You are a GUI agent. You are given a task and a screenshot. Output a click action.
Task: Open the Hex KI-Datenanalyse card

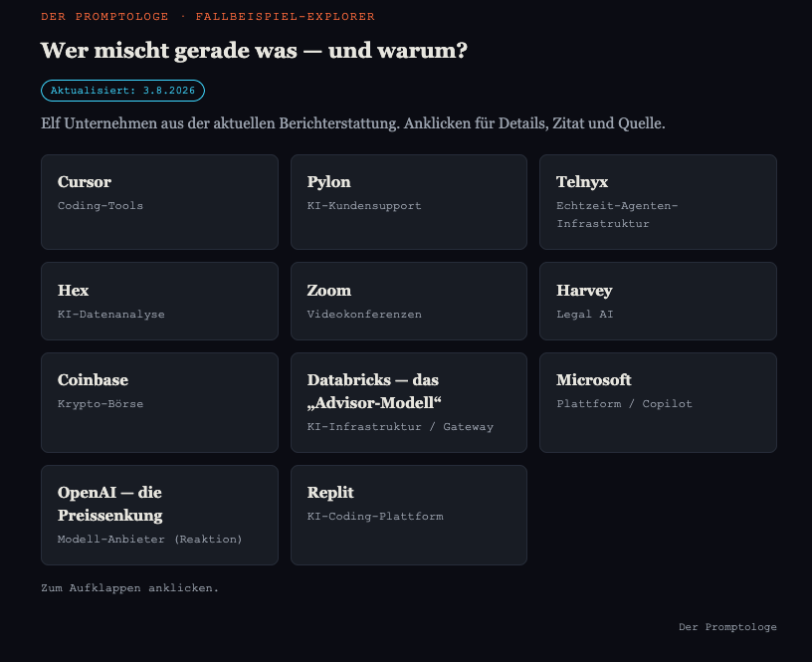159,301
